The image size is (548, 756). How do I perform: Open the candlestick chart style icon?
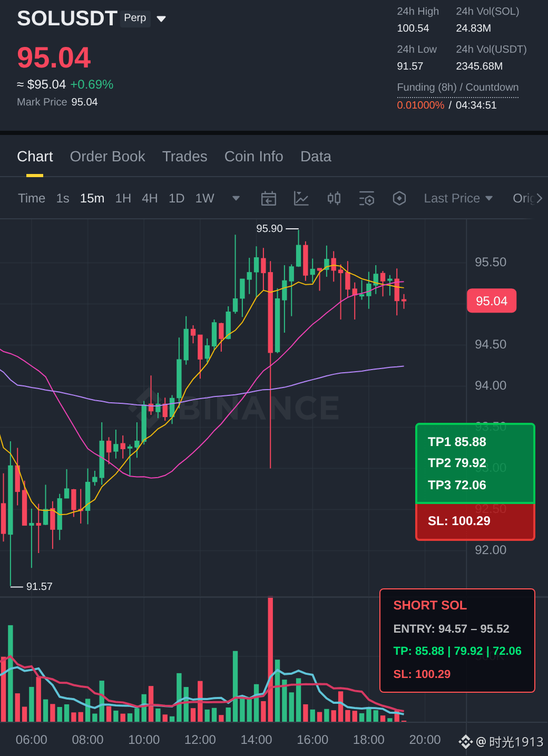pos(334,198)
